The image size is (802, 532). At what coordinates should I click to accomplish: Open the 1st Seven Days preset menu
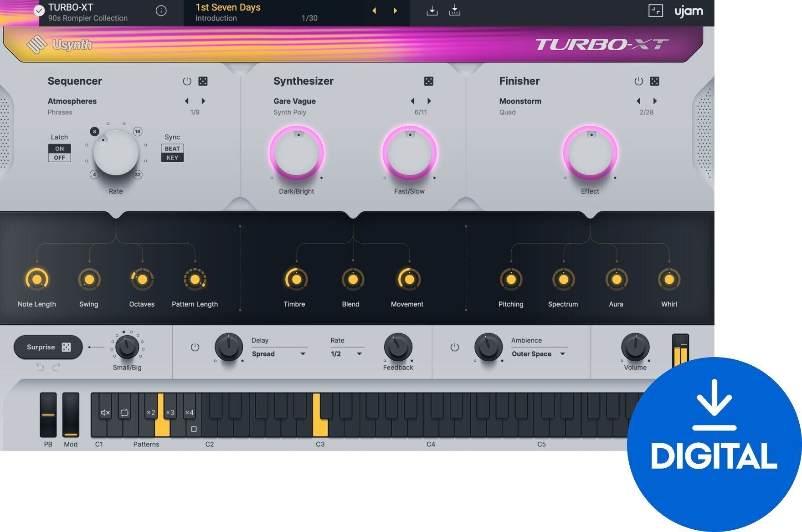pos(228,7)
